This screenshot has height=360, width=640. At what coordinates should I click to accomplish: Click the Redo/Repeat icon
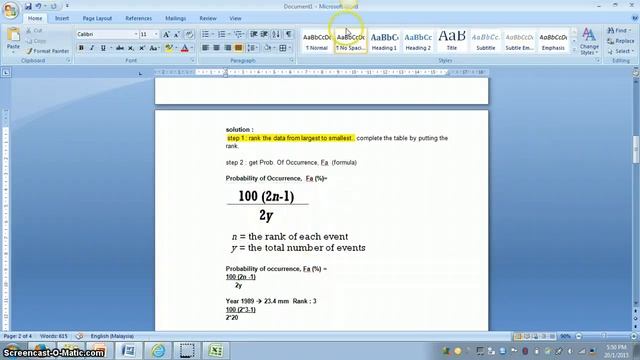[x=53, y=6]
